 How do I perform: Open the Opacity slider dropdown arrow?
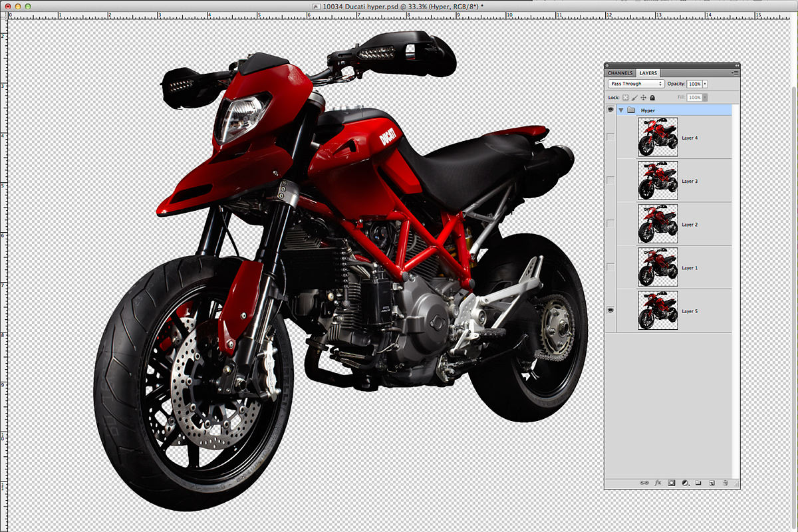tap(705, 84)
